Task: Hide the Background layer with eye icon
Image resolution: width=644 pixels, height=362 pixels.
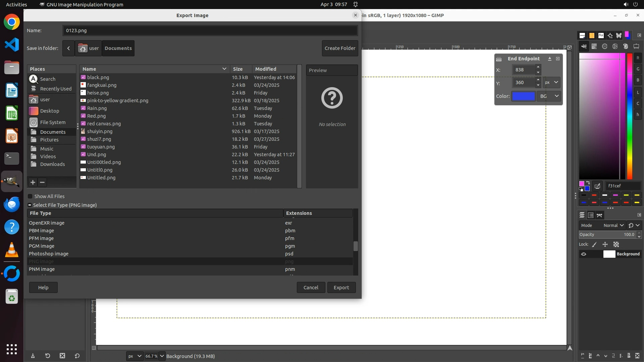Action: [584, 254]
